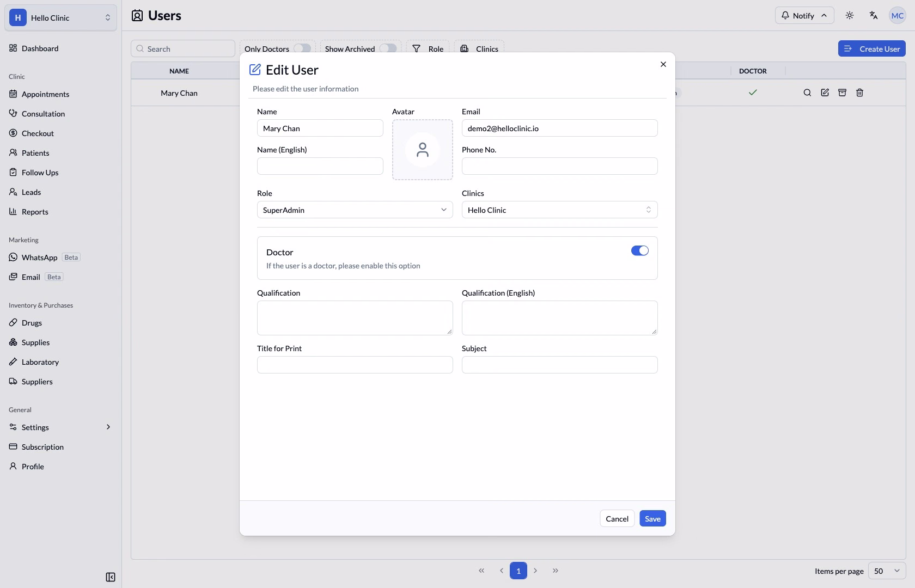Image resolution: width=915 pixels, height=588 pixels.
Task: Open the Role SuperAdmin dropdown
Action: pyautogui.click(x=355, y=210)
